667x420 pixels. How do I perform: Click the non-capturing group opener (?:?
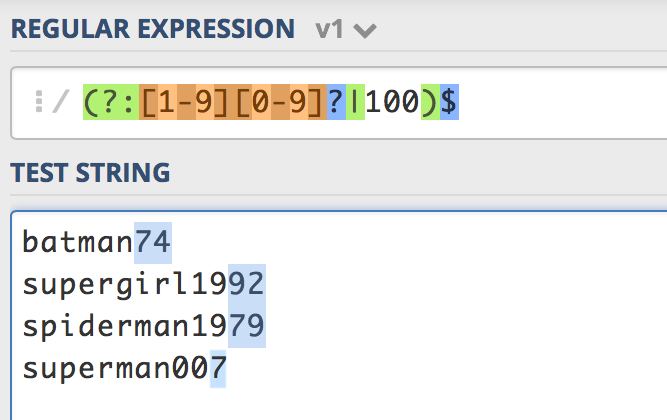(113, 101)
